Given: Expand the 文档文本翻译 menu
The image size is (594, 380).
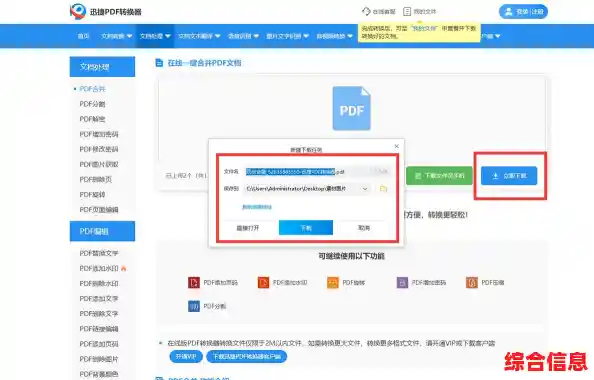Looking at the screenshot, I should pyautogui.click(x=199, y=36).
